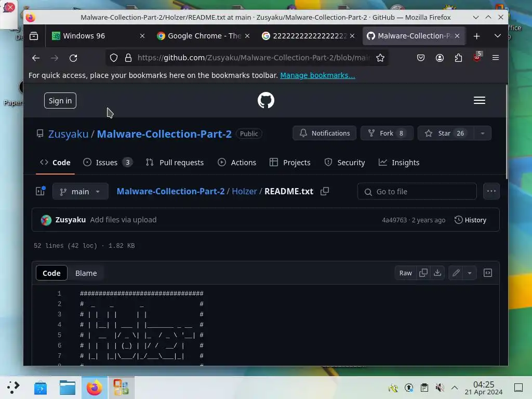Screen dimensions: 532x399
Task: Bookmark this page with the star icon
Action: pos(380,58)
